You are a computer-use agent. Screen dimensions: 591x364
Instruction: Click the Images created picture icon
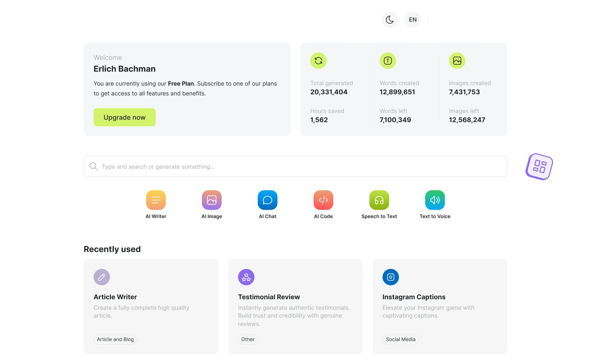click(x=457, y=61)
